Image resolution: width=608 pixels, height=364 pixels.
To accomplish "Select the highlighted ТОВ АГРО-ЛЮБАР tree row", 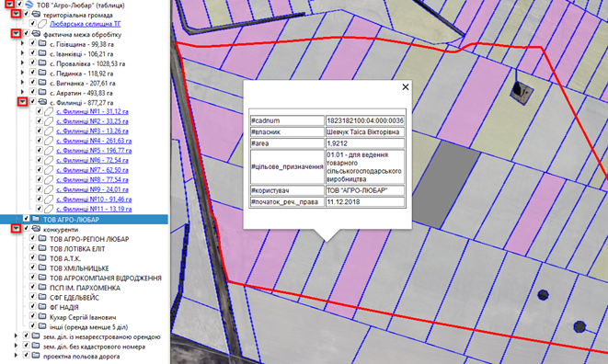I will click(84, 220).
